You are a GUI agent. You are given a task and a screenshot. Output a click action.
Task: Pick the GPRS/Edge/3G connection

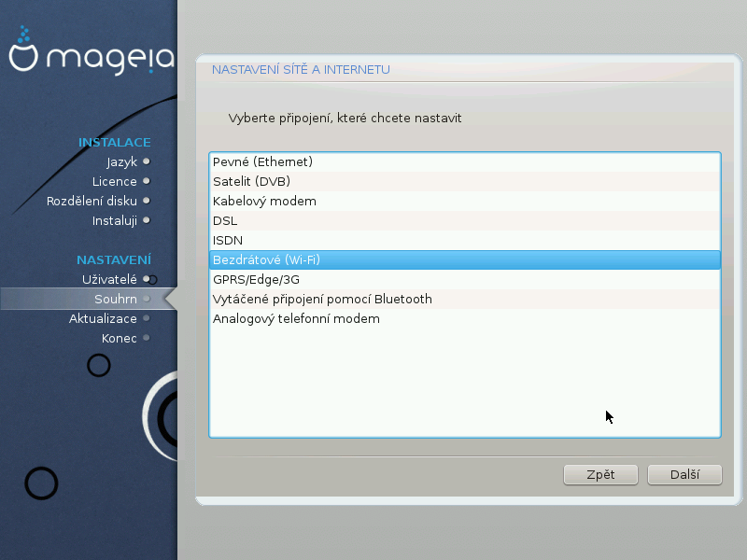tap(465, 279)
